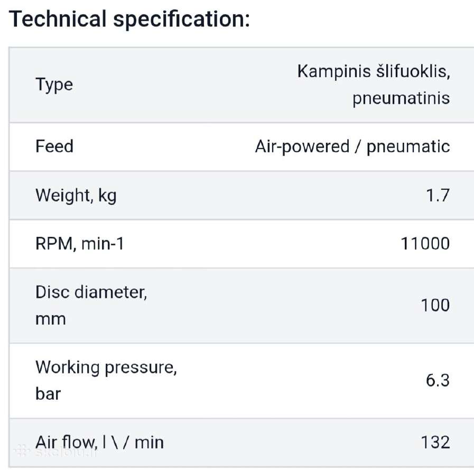This screenshot has width=474, height=476.
Task: Select the Air flow label
Action: (x=100, y=443)
